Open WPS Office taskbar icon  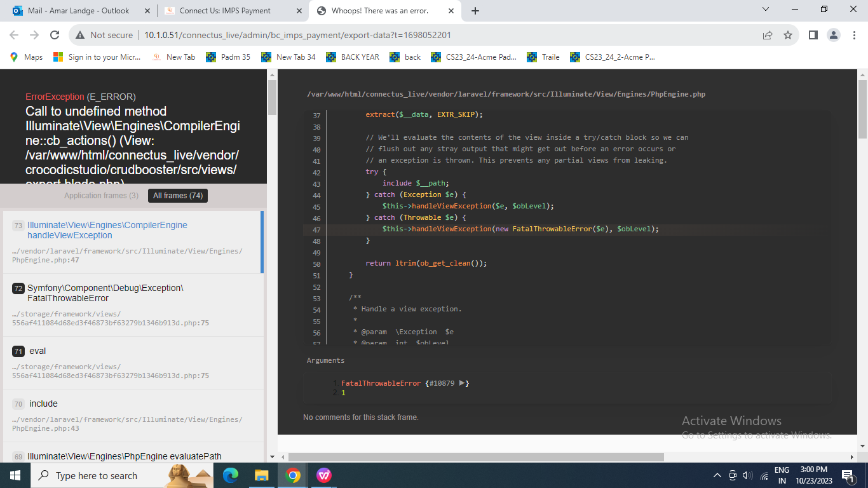[323, 475]
